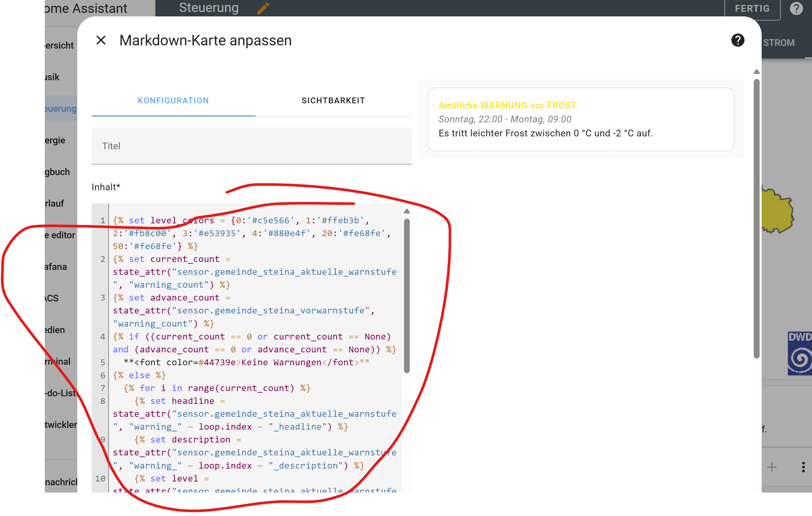Click the code editor scrollbar up arrow
The height and width of the screenshot is (516, 812).
coord(407,211)
